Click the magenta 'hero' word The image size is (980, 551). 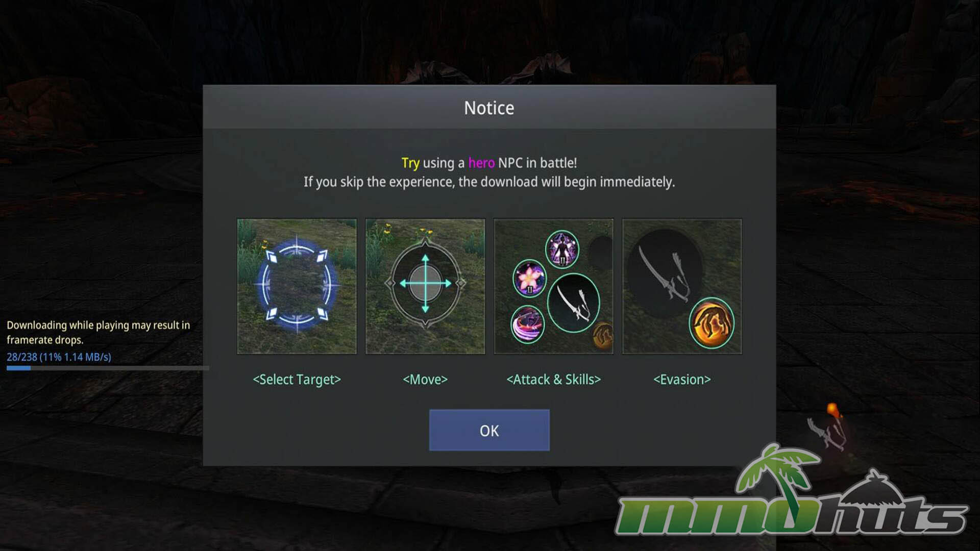pyautogui.click(x=481, y=163)
